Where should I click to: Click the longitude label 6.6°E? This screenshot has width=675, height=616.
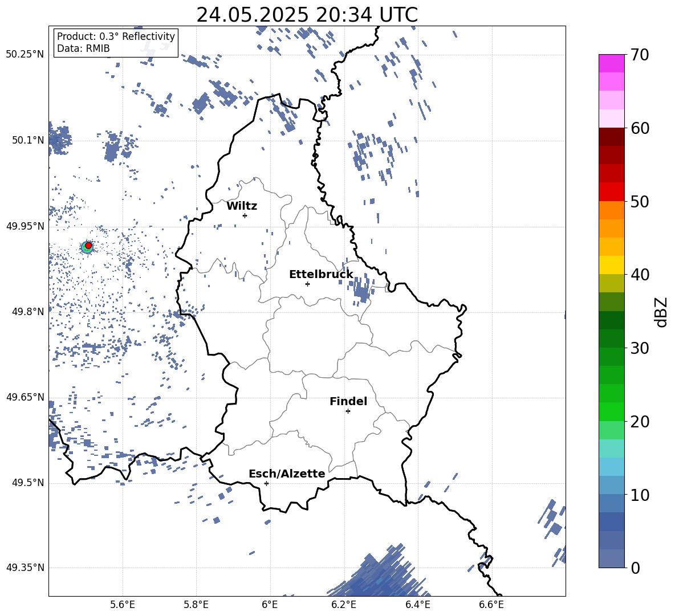point(491,605)
